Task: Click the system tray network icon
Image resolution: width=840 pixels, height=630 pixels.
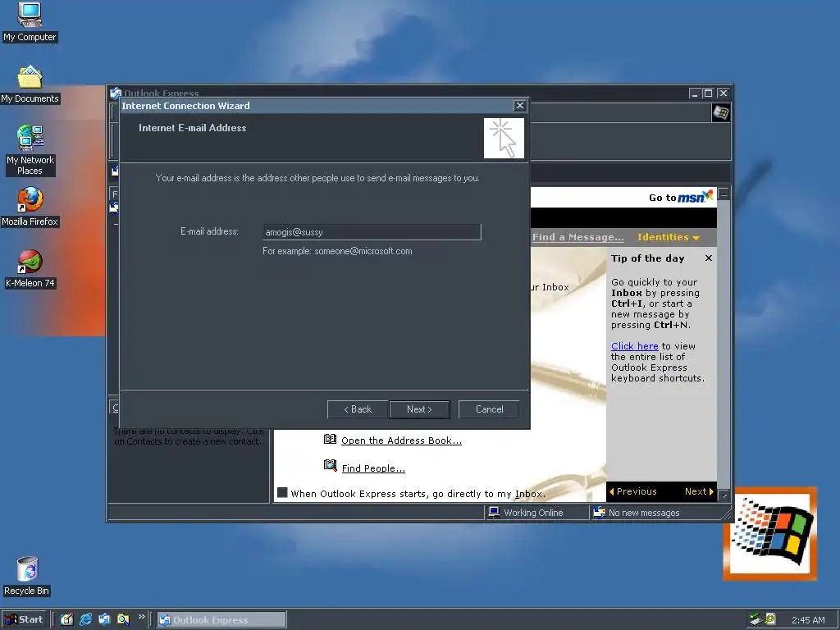Action: (756, 619)
